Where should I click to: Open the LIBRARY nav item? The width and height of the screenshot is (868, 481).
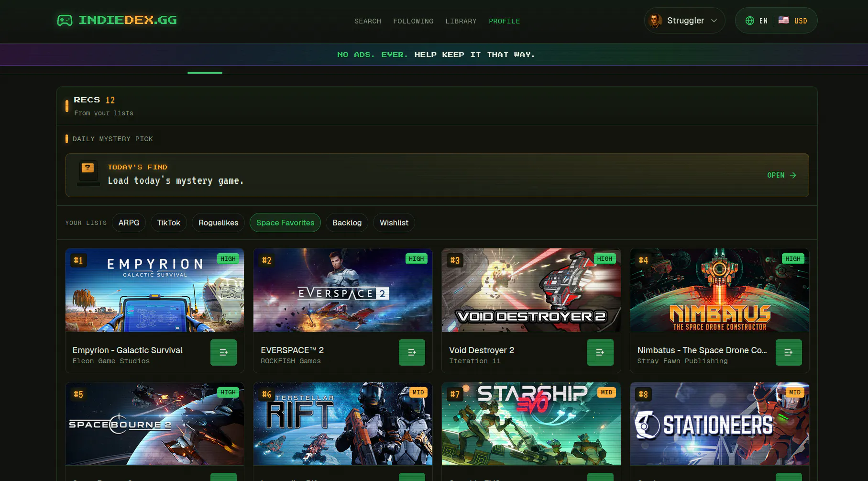tap(461, 21)
